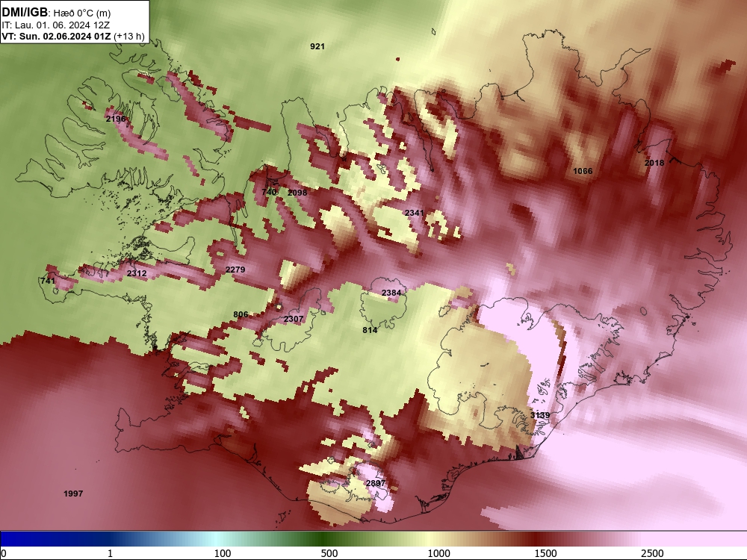This screenshot has width=747, height=560.
Task: Click the 1066 label in the northeast
Action: [x=583, y=171]
